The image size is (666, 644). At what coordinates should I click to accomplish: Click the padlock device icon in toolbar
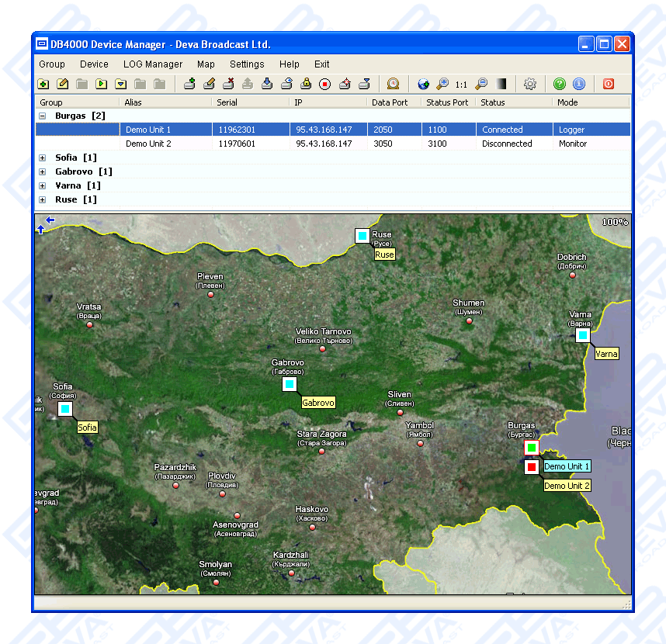pyautogui.click(x=306, y=84)
